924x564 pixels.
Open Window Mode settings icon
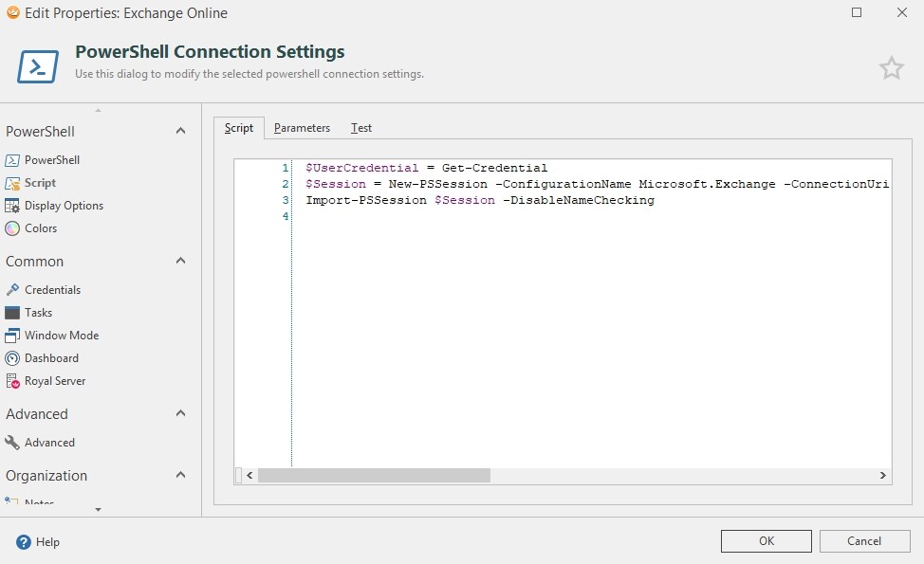(x=12, y=336)
